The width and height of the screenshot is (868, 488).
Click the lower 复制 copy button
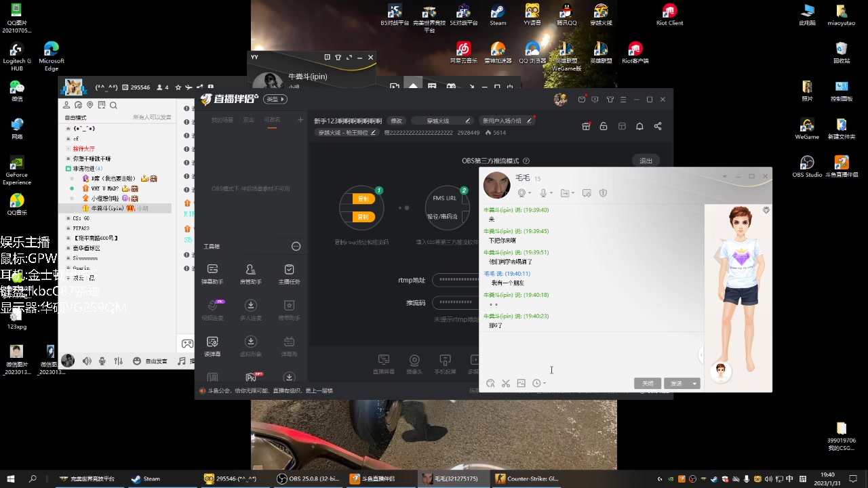pos(363,217)
